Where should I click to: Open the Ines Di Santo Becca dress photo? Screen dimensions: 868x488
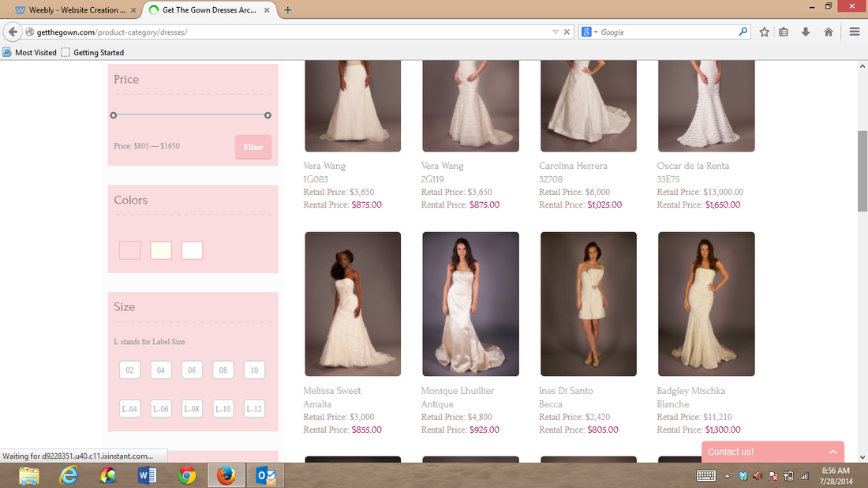tap(589, 304)
